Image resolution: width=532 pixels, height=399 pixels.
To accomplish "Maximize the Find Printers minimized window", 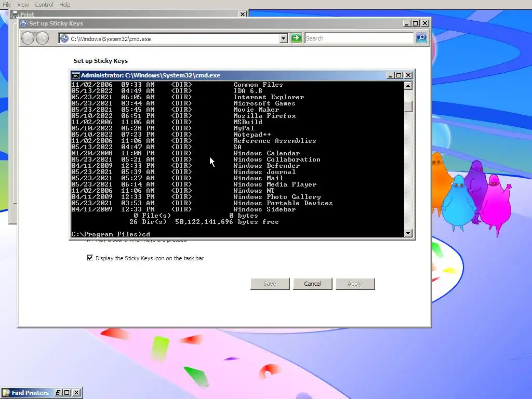I will [67, 393].
